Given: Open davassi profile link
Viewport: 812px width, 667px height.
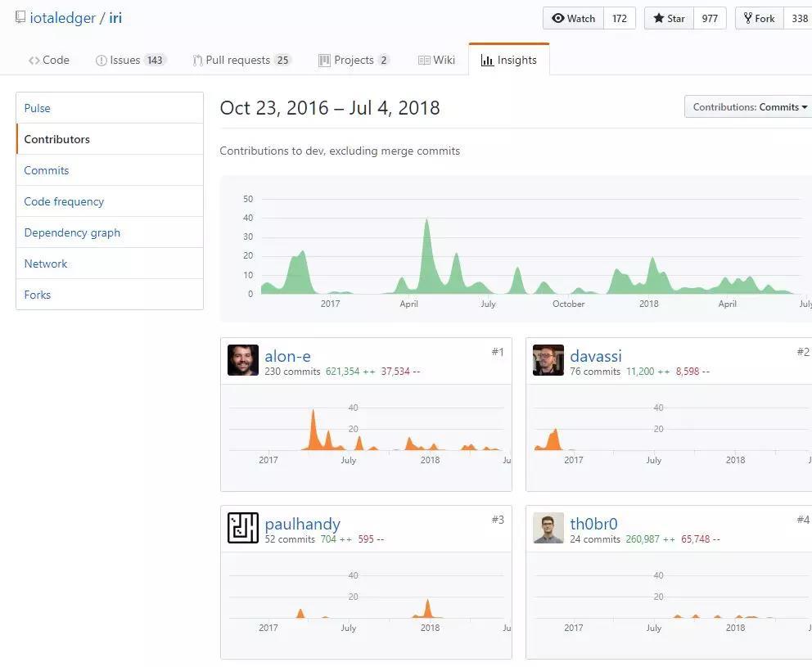Looking at the screenshot, I should pyautogui.click(x=596, y=356).
